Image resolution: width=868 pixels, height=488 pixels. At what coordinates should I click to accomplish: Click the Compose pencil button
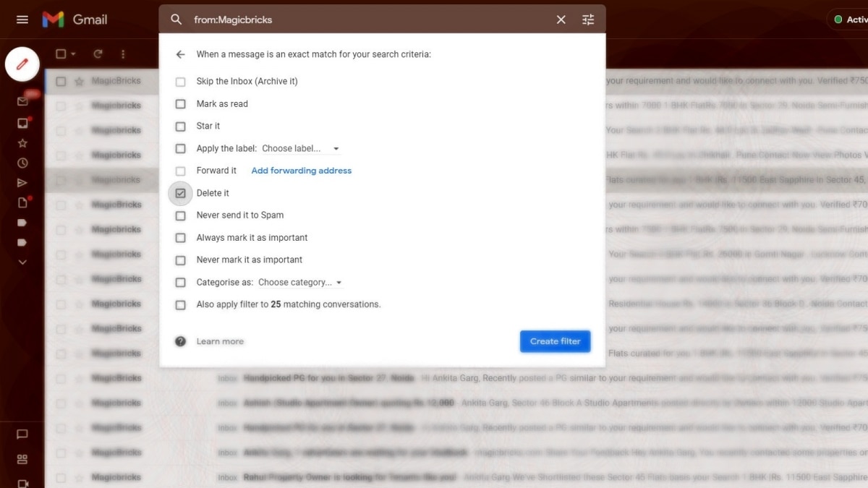pyautogui.click(x=22, y=64)
